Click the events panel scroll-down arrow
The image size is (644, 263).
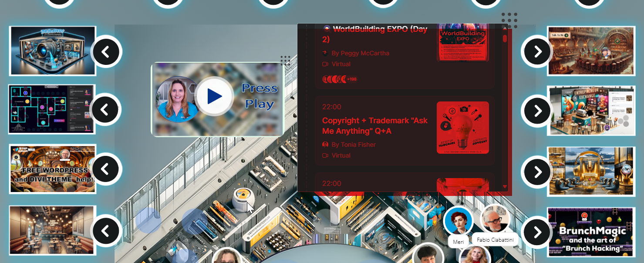click(x=505, y=187)
